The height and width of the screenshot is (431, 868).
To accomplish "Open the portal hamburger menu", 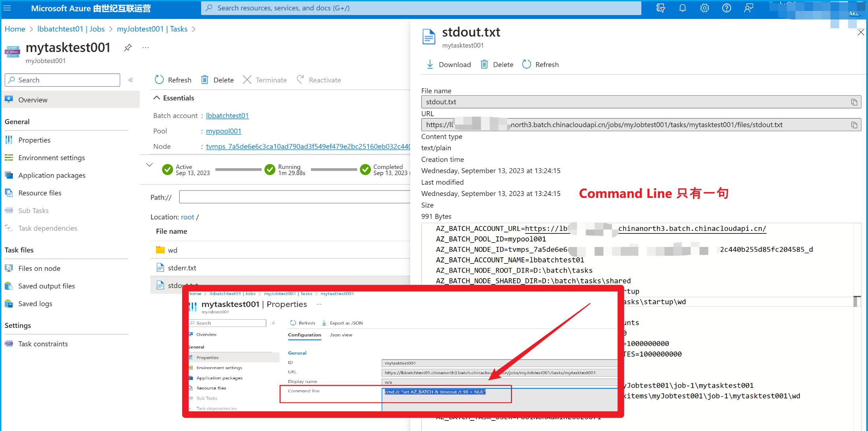I will click(x=7, y=8).
